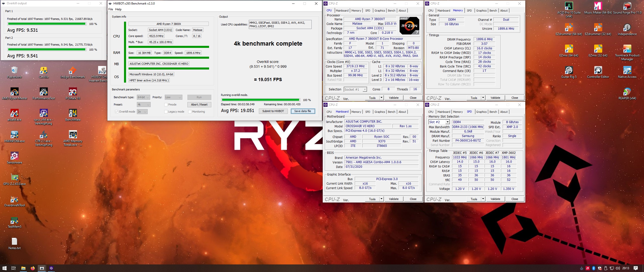Click benchmark overall progress bar
The image size is (644, 272).
260,100
